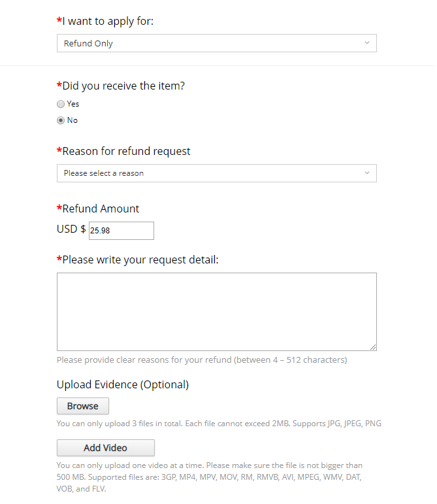The width and height of the screenshot is (437, 504).
Task: Click the "Reason for refund request" label
Action: pyautogui.click(x=126, y=152)
